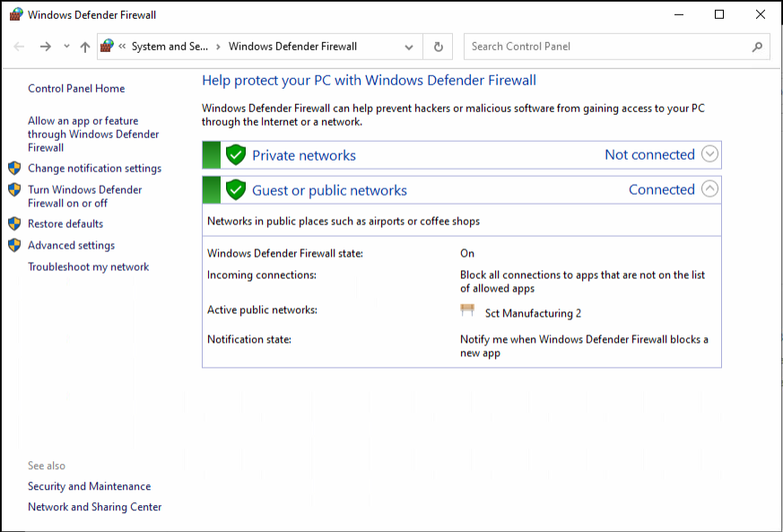Click the Windows Defender Firewall title bar icon

point(16,14)
